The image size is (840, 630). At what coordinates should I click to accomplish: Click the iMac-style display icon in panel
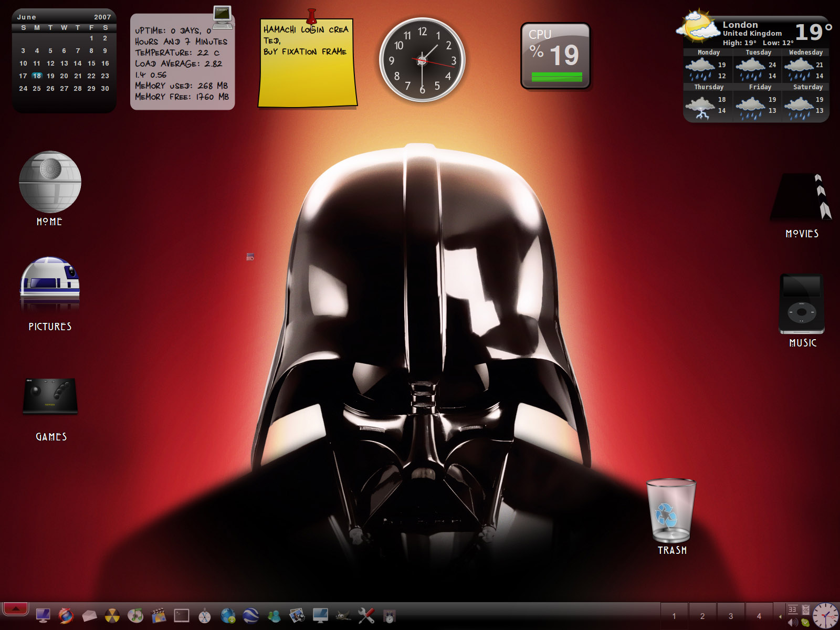pos(320,615)
